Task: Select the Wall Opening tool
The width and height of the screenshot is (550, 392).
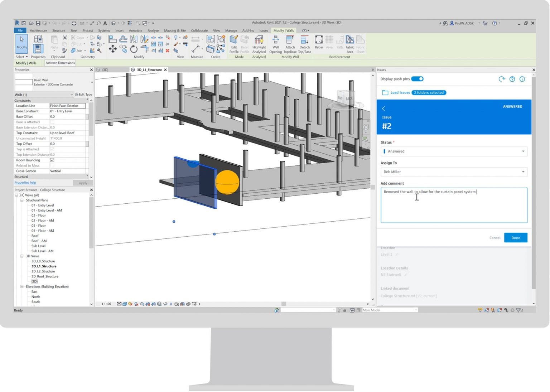Action: [x=275, y=44]
